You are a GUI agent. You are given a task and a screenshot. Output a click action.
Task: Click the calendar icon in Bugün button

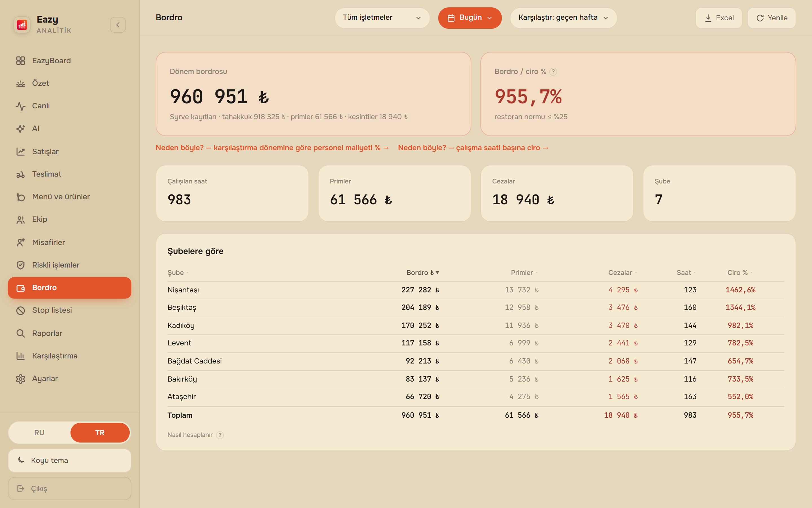click(451, 18)
